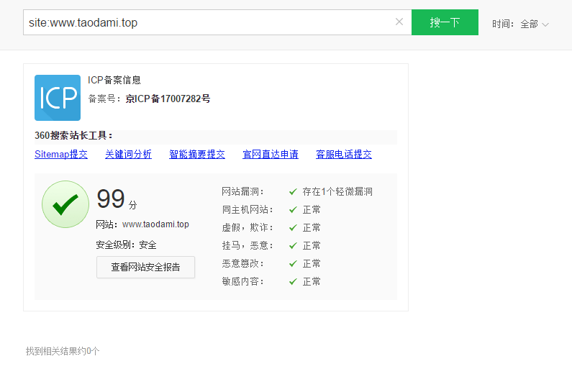This screenshot has height=392, width=572.
Task: Click the green check beside 敏感内容
Action: tap(293, 282)
